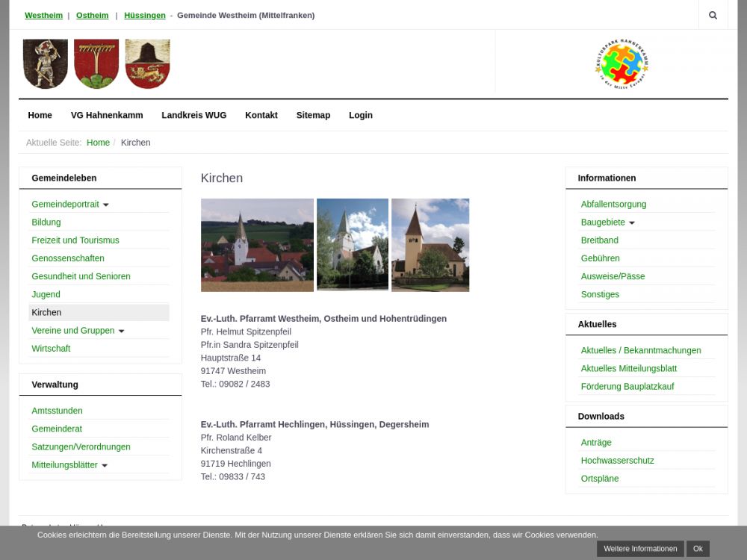View the third church photo thumbnail
747x560 pixels.
click(430, 245)
